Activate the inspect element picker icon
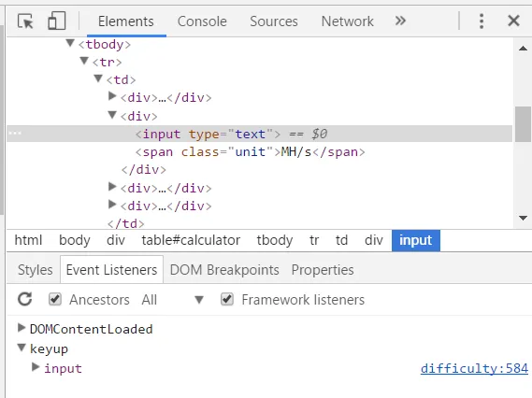The width and height of the screenshot is (532, 398). 25,21
